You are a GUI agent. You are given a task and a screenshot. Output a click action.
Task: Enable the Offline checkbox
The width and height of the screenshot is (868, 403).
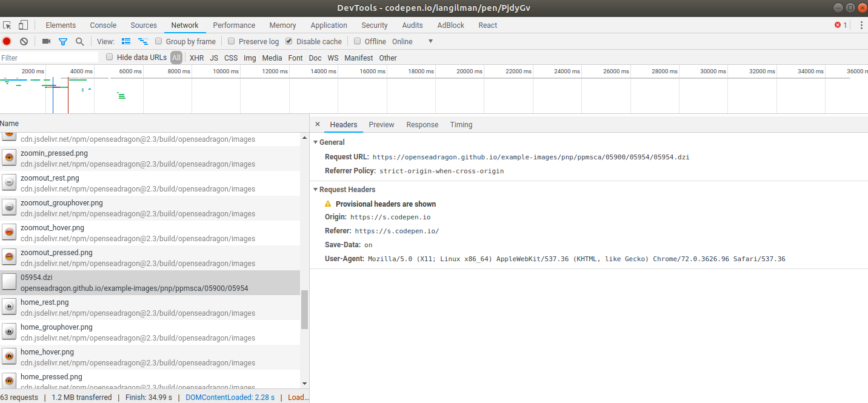pyautogui.click(x=358, y=41)
